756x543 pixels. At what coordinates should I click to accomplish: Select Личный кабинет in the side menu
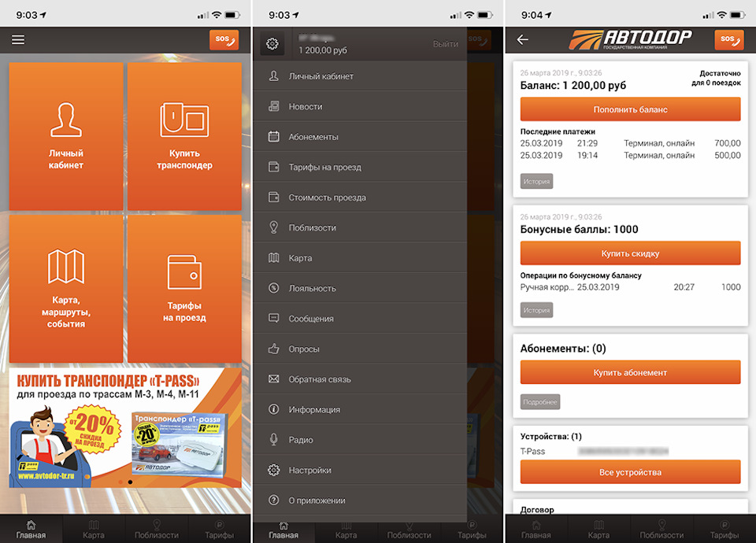click(360, 76)
